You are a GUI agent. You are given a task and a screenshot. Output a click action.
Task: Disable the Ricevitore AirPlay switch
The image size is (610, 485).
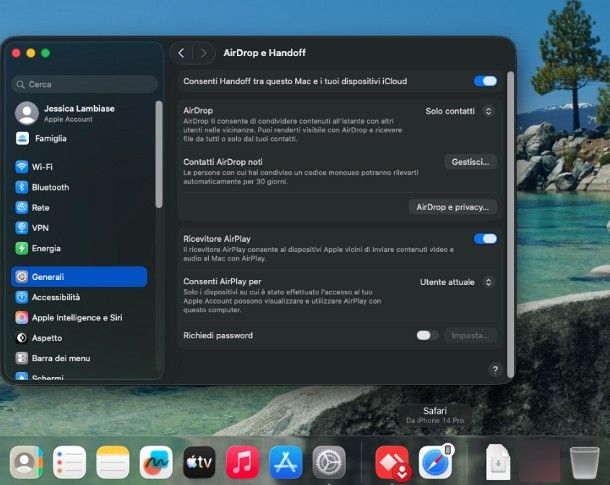(485, 239)
